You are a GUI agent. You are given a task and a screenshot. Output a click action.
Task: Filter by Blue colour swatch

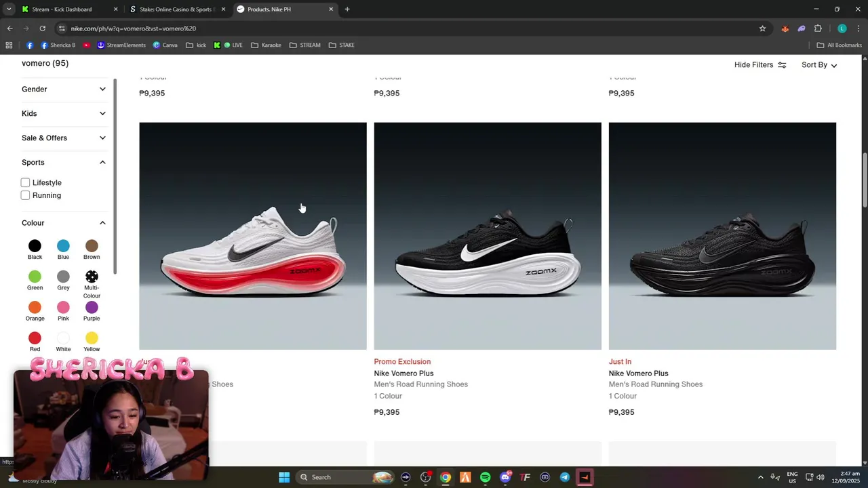click(63, 246)
